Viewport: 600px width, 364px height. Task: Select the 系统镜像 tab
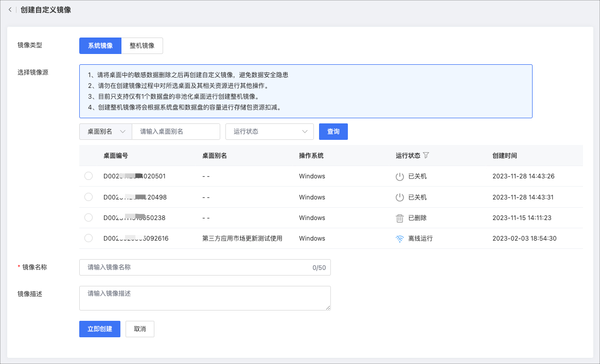click(x=100, y=46)
